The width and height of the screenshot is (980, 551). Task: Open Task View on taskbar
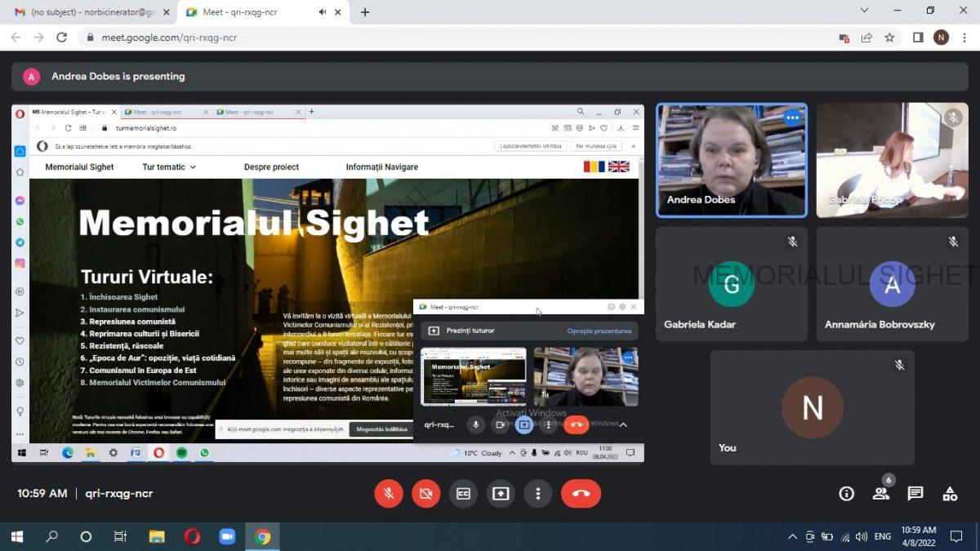coord(121,536)
